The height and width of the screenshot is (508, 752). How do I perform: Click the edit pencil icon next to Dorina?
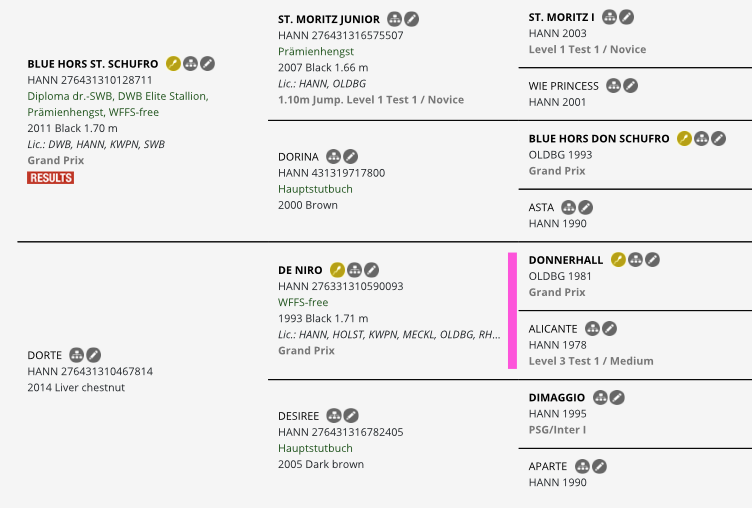[x=351, y=156]
